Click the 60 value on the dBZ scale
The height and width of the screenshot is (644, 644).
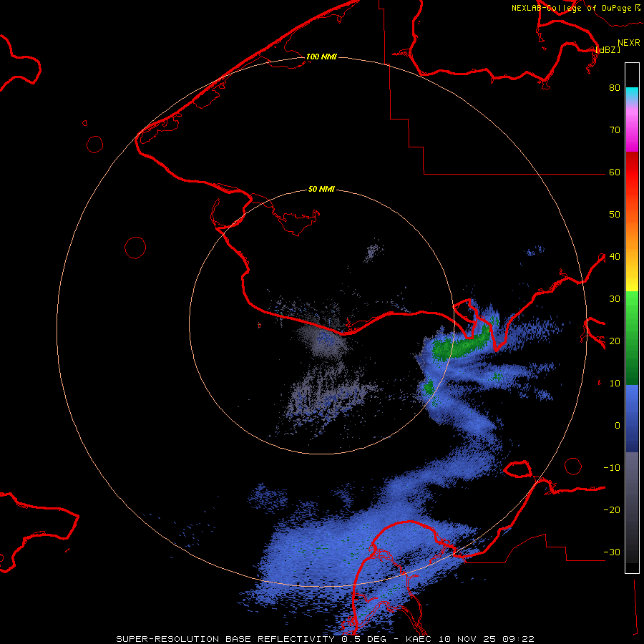pyautogui.click(x=615, y=172)
